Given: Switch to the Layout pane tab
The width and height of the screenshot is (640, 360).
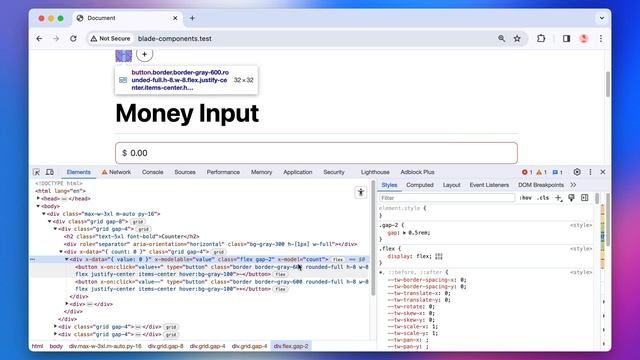Looking at the screenshot, I should (451, 185).
